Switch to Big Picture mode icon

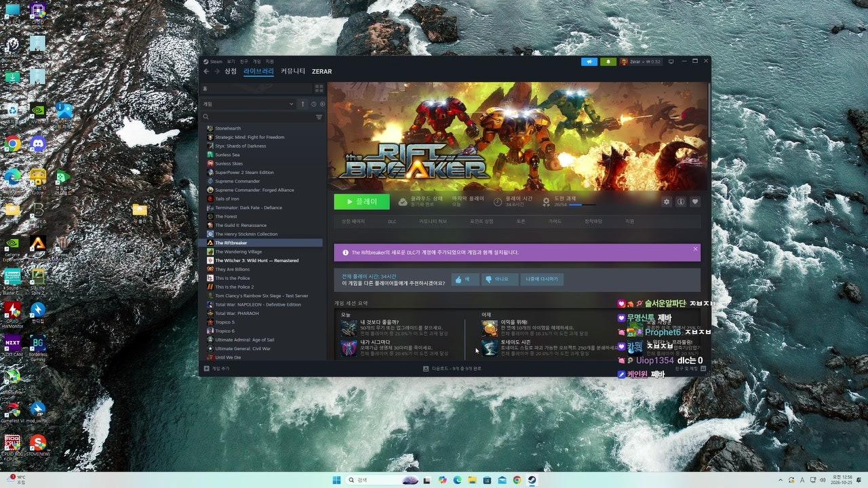tap(671, 62)
